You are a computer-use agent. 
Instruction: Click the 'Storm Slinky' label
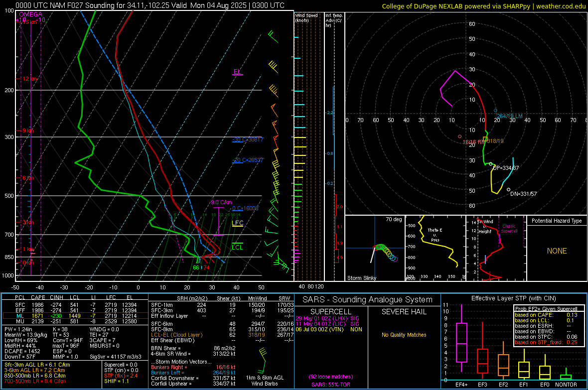point(361,278)
